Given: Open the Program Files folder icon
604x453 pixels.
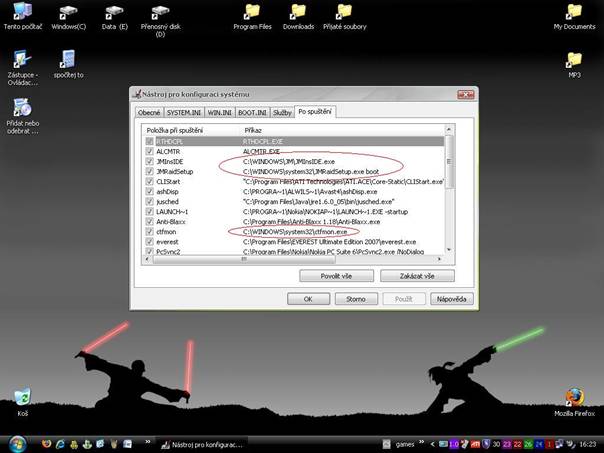Looking at the screenshot, I should tap(252, 12).
